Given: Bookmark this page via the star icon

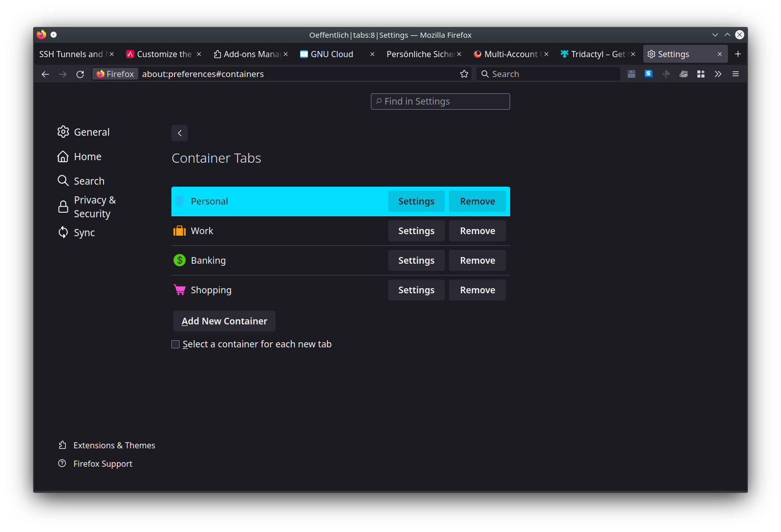Looking at the screenshot, I should click(x=464, y=73).
